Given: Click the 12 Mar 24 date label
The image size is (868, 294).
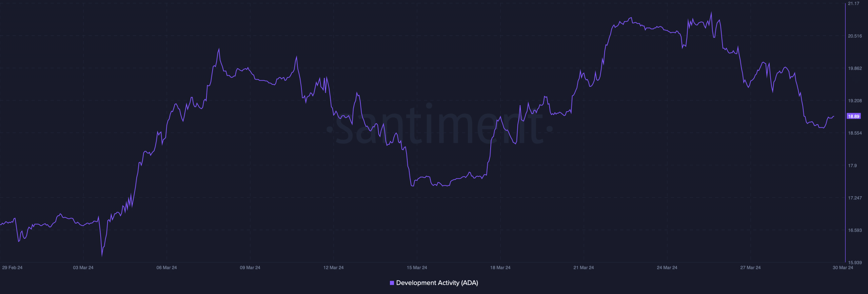Looking at the screenshot, I should (x=333, y=268).
